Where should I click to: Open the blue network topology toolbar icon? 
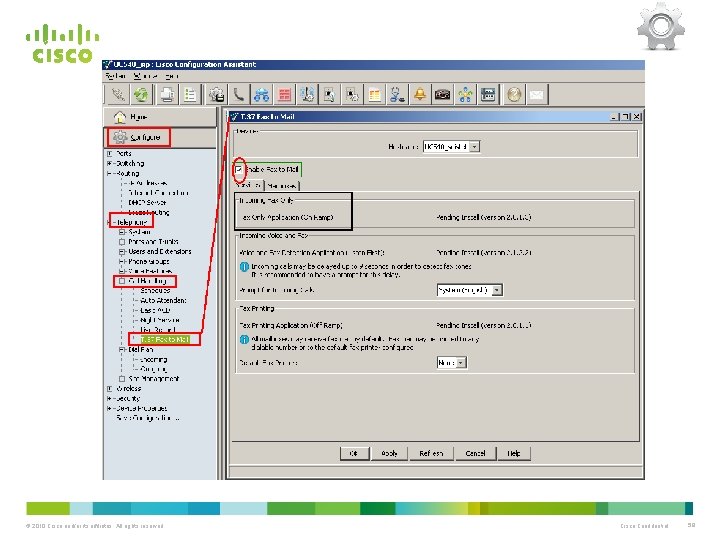click(262, 95)
